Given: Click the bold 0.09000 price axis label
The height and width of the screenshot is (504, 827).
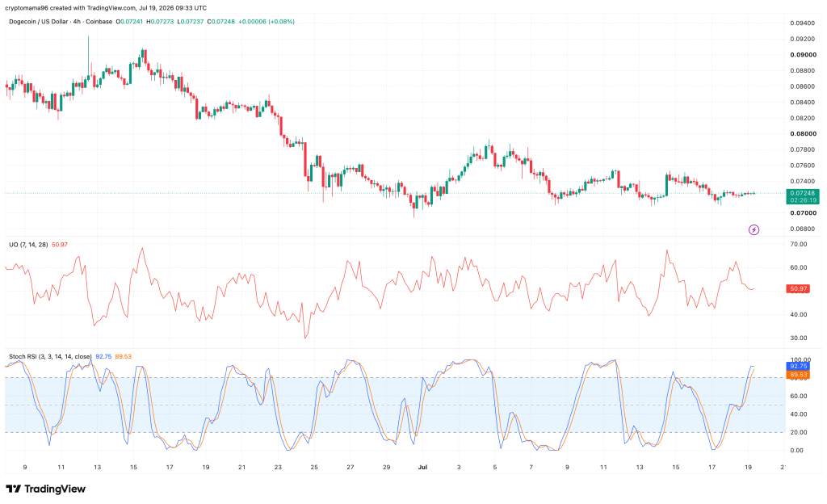Looking at the screenshot, I should click(803, 55).
